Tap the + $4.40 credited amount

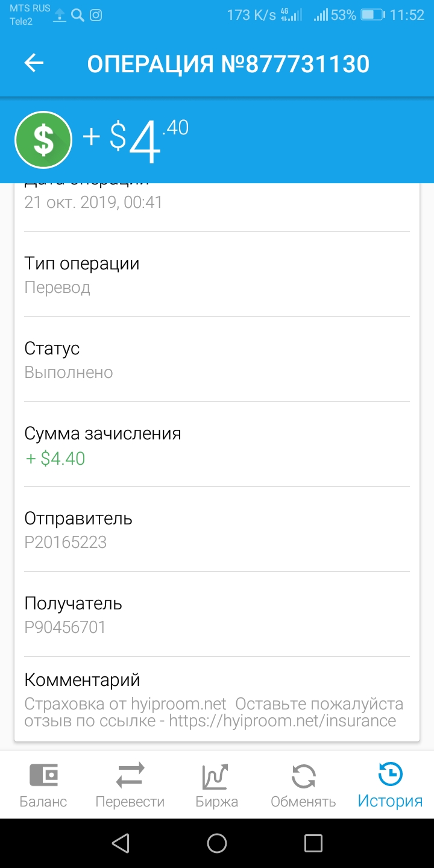pyautogui.click(x=55, y=459)
